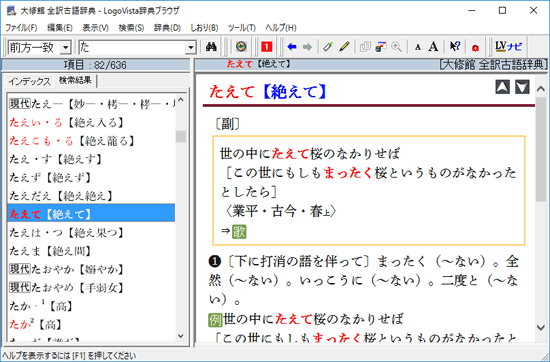Click the application icon in title bar
The height and width of the screenshot is (362, 550).
tap(11, 11)
